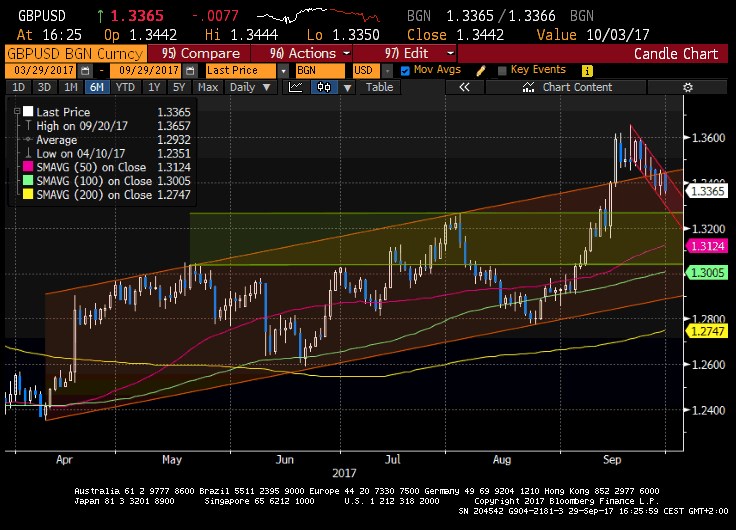Click the yellow SMAVG (200) swatch
This screenshot has height=530, width=736.
(28, 194)
